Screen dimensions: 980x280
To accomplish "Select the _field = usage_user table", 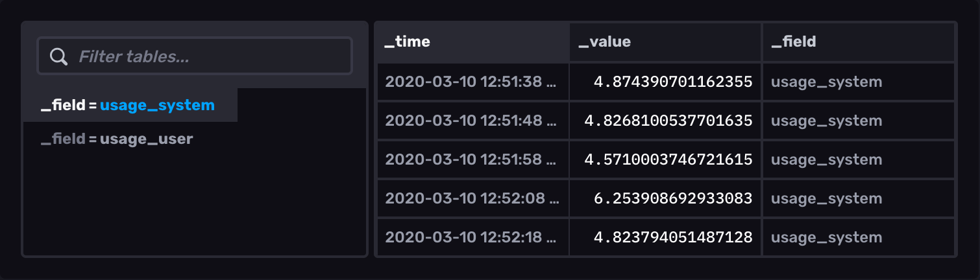I will (x=117, y=139).
